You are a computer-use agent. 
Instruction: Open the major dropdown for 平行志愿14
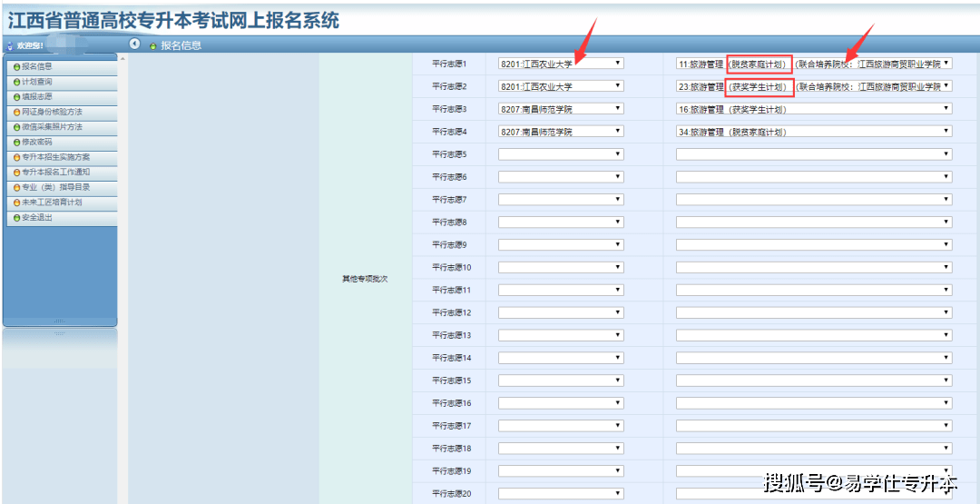814,359
